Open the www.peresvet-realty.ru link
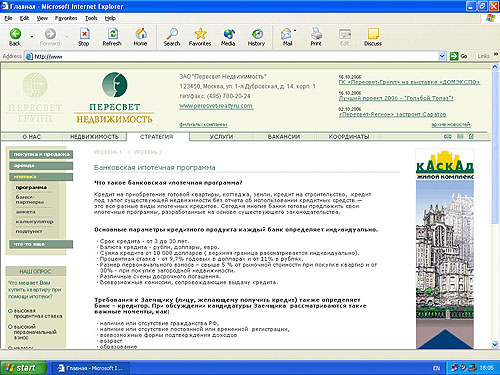The width and height of the screenshot is (500, 375). click(x=216, y=106)
